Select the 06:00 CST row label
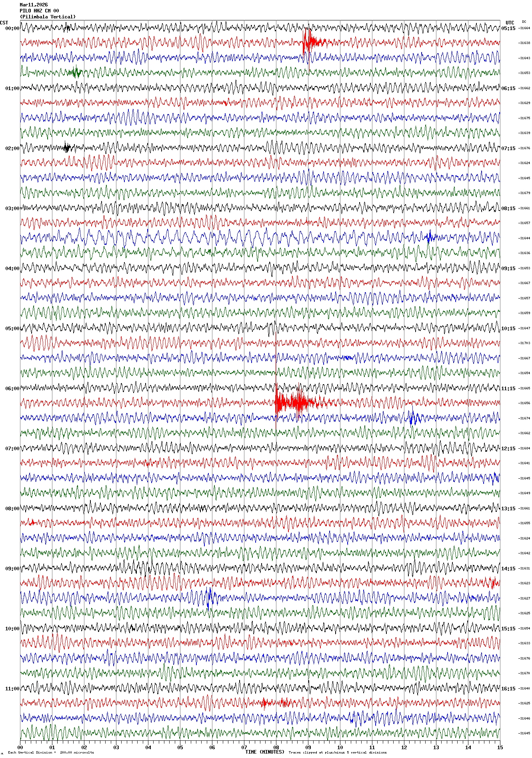 (12, 388)
